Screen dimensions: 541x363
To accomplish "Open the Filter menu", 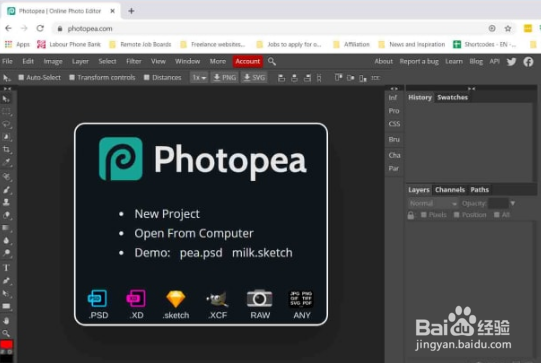I will pyautogui.click(x=134, y=61).
